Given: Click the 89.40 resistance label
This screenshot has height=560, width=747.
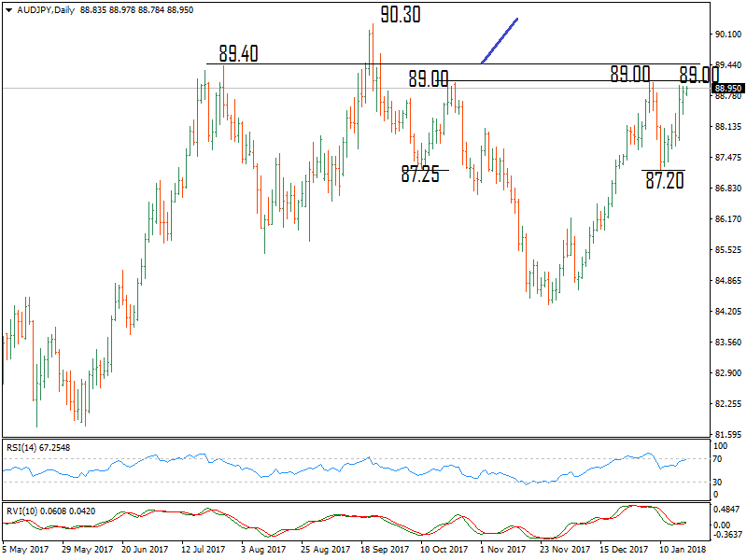Looking at the screenshot, I should pos(238,53).
